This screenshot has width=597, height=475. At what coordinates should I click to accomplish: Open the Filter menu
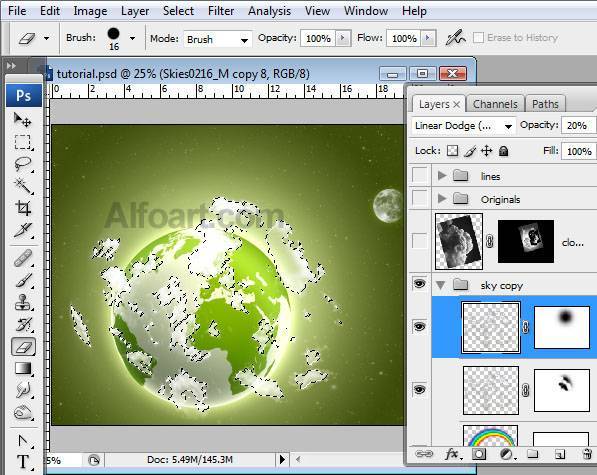221,11
